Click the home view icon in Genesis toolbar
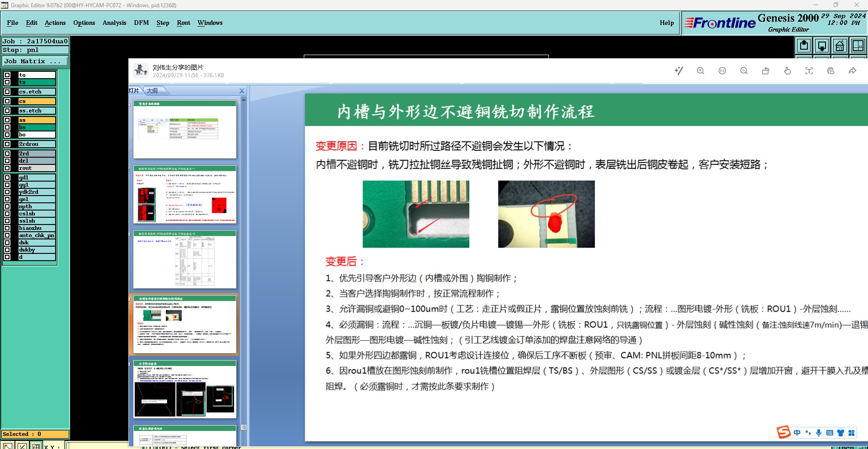The image size is (868, 449). 840,46
